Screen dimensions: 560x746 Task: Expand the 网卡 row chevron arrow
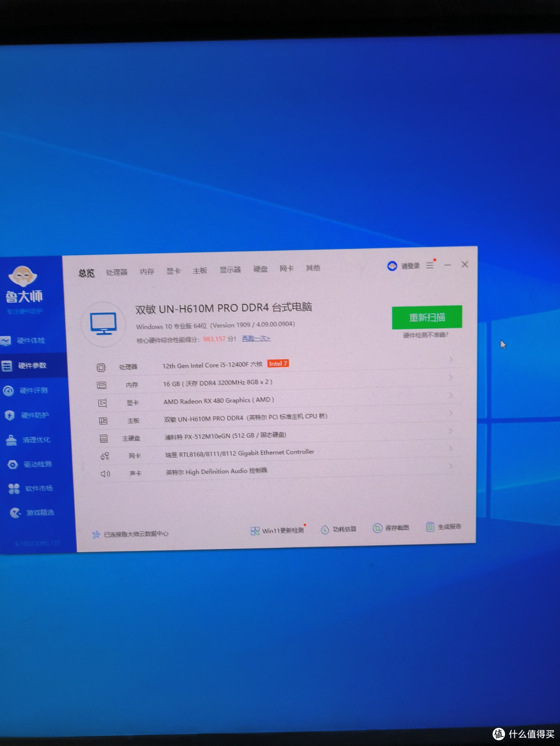(451, 448)
